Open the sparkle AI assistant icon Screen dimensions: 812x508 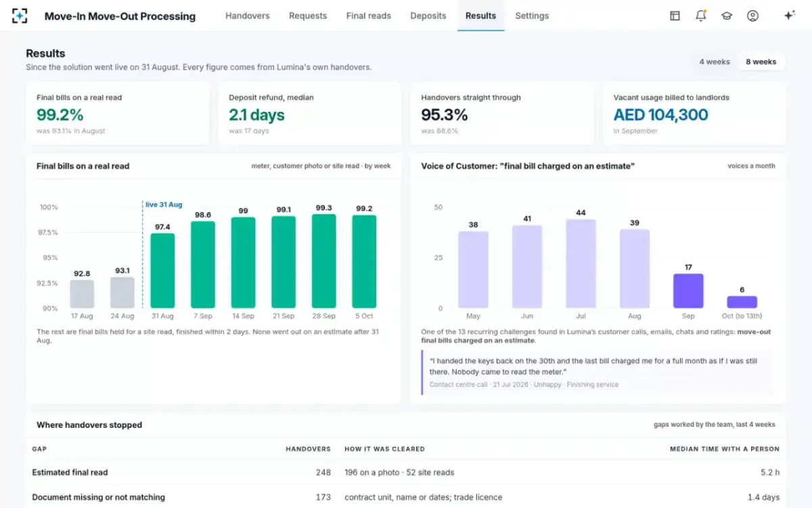point(789,16)
